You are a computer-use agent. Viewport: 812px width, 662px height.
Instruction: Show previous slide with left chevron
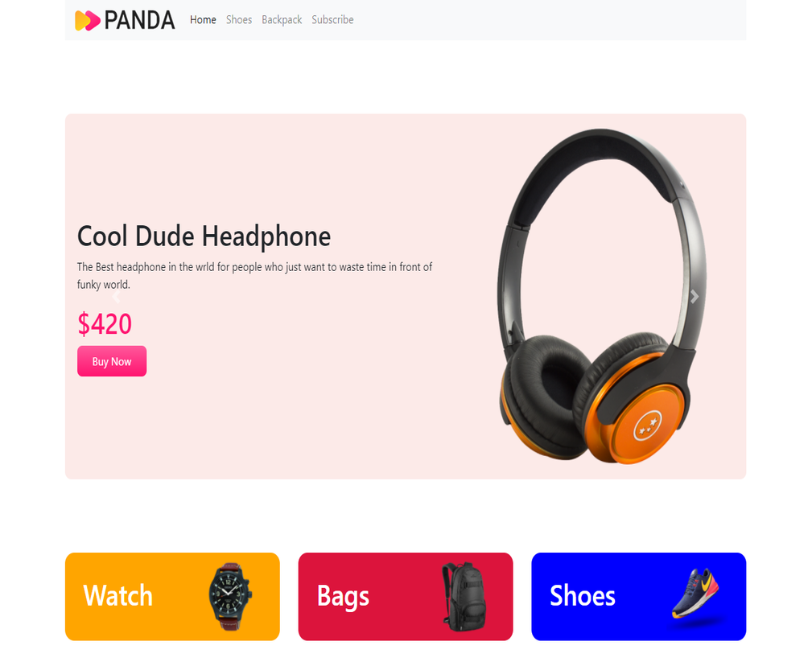pos(116,297)
